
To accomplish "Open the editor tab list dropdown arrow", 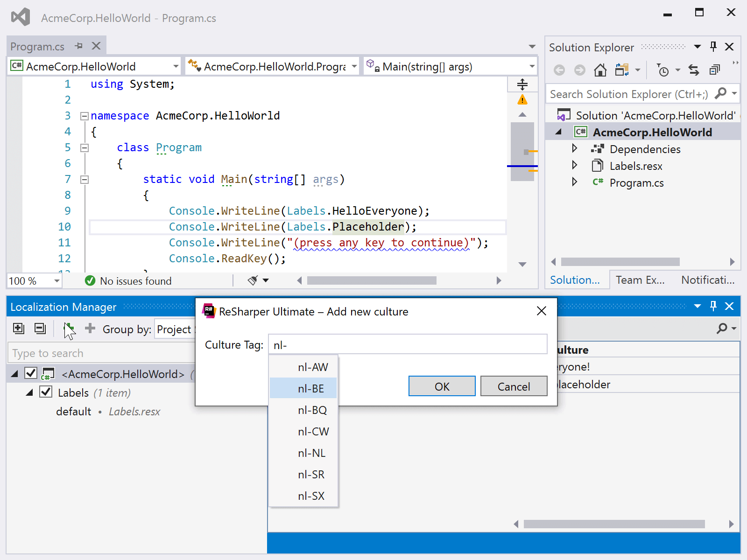I will point(532,47).
